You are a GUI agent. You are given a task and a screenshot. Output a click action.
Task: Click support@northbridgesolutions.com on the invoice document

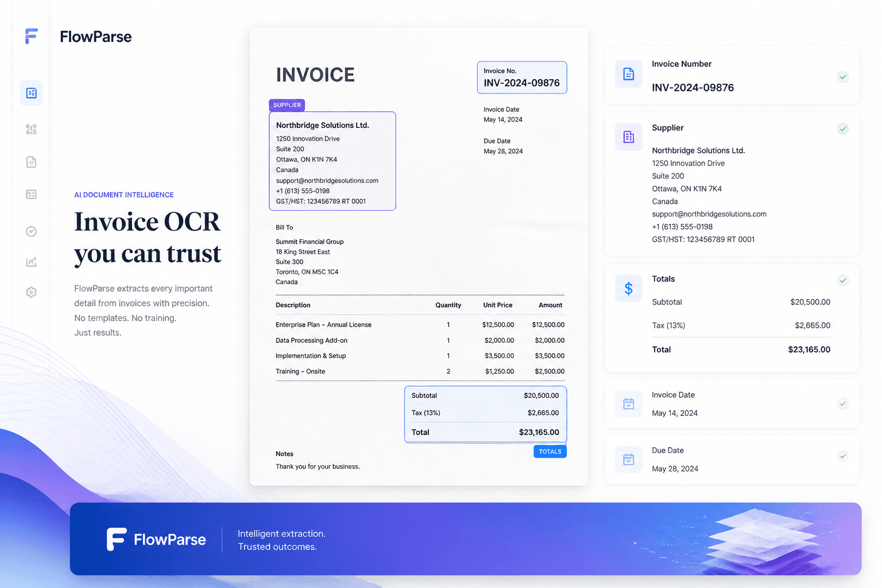click(327, 180)
